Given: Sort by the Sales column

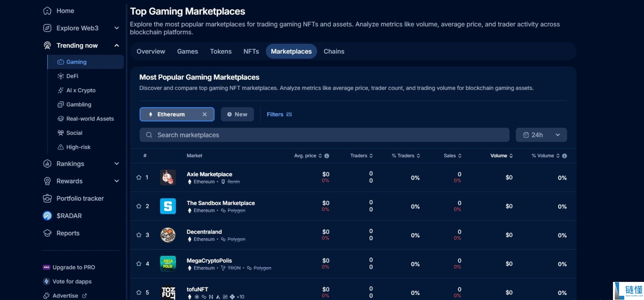Looking at the screenshot, I should (452, 156).
